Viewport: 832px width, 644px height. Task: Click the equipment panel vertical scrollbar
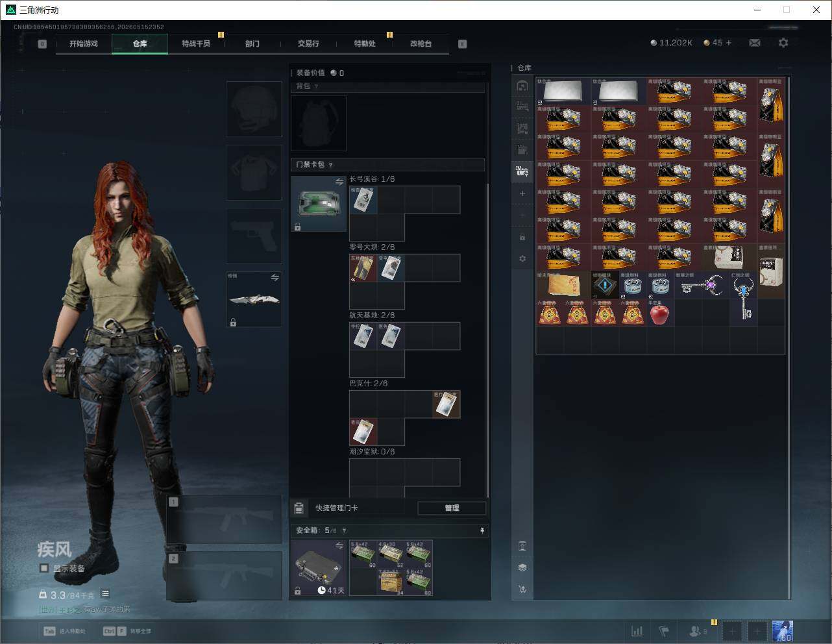(487, 340)
